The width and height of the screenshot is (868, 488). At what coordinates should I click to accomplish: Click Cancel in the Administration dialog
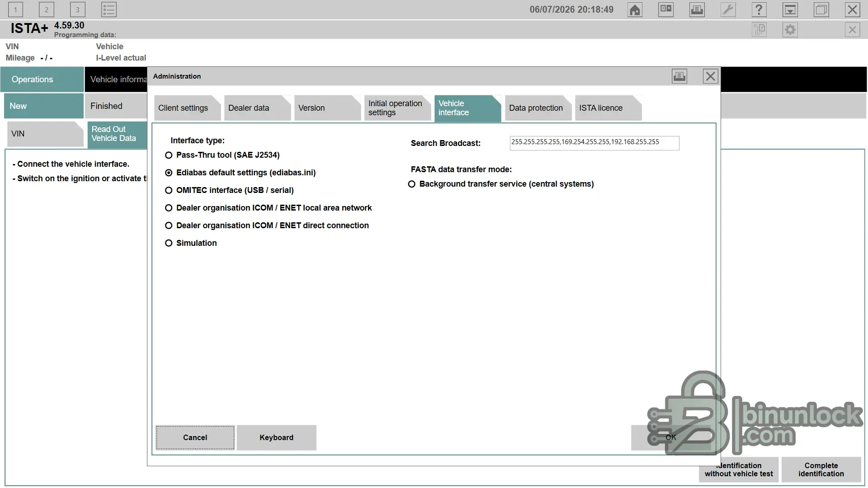point(195,437)
